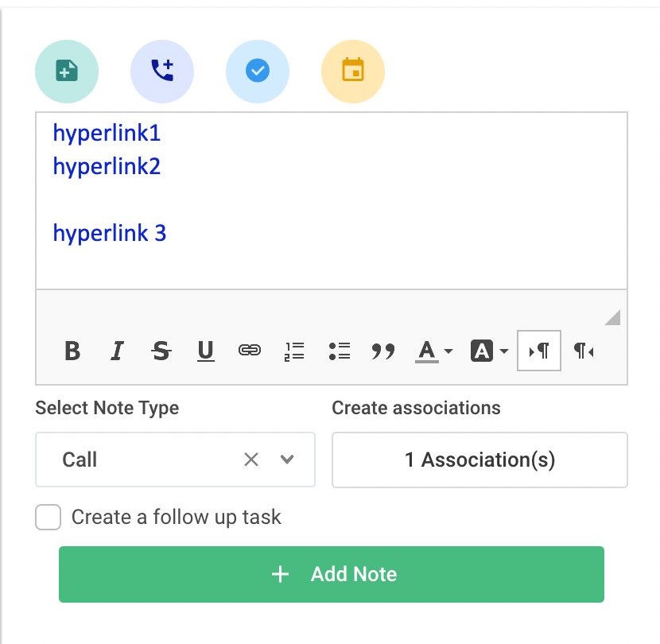Toggle bold formatting
This screenshot has height=644, width=660.
[72, 351]
